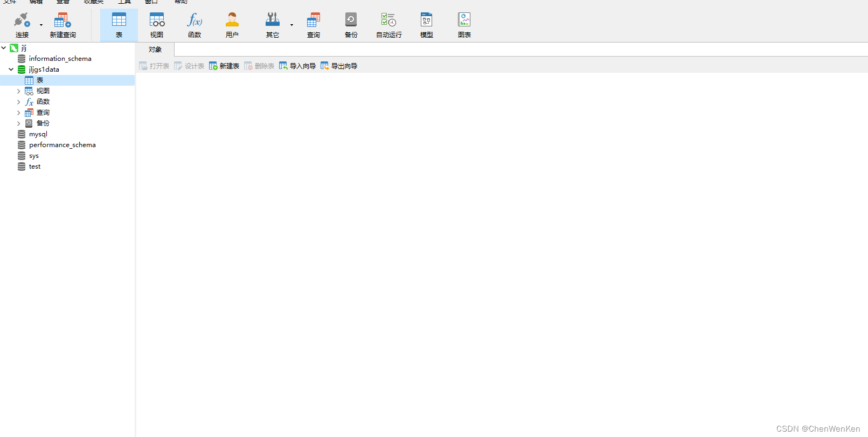Select the mysql database

click(38, 134)
